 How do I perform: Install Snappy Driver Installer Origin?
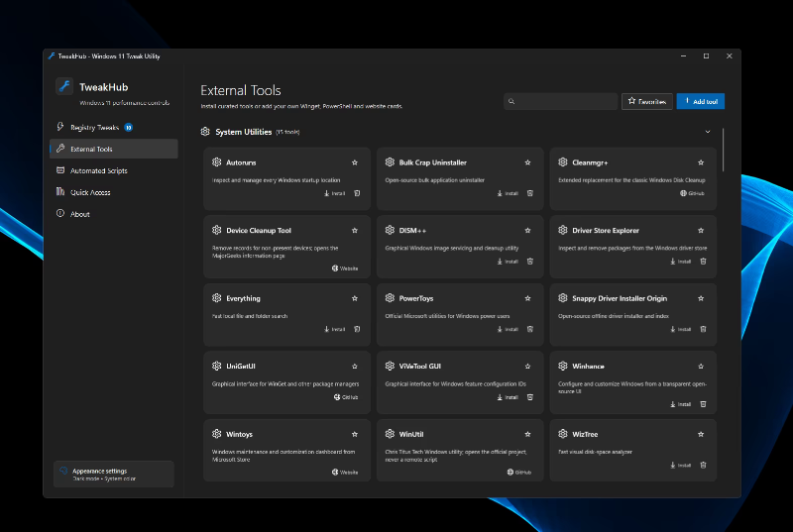(681, 330)
